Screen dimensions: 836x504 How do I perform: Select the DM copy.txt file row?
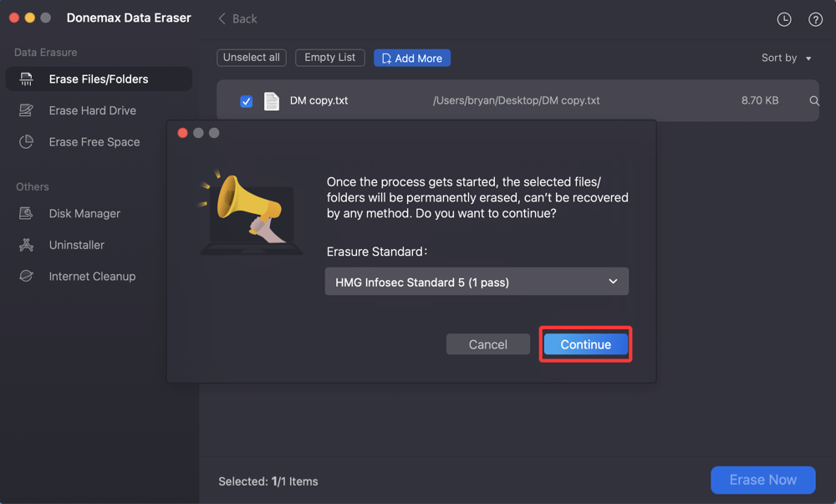tap(502, 100)
